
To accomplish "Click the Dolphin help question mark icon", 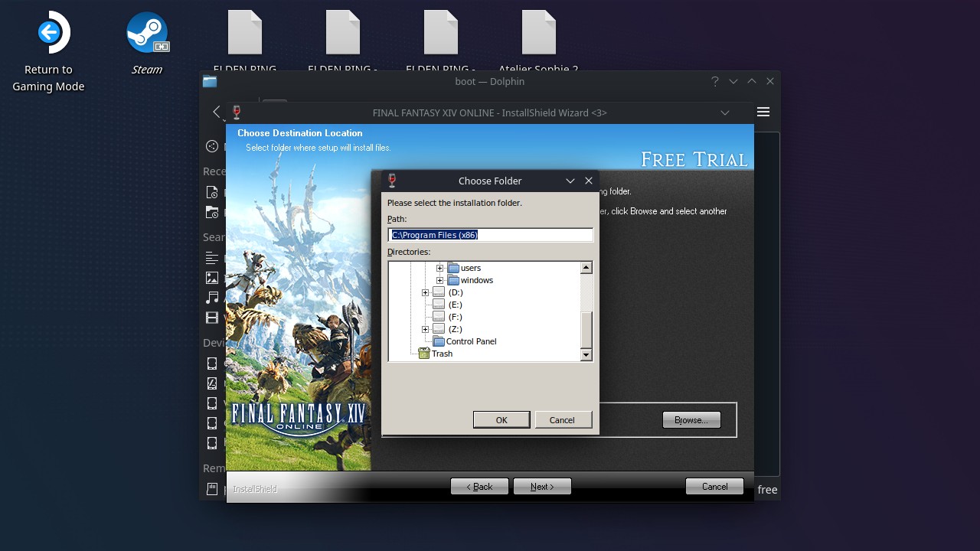I will (714, 81).
